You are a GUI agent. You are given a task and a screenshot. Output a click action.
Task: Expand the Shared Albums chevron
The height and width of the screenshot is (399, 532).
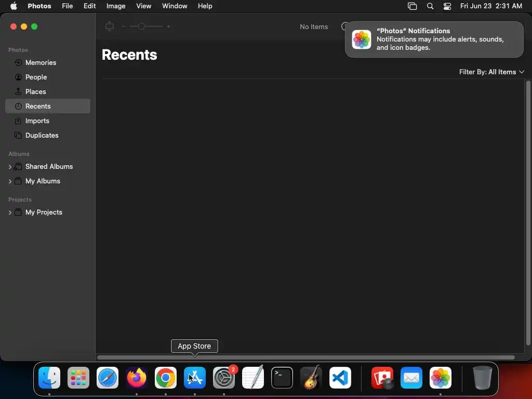10,167
